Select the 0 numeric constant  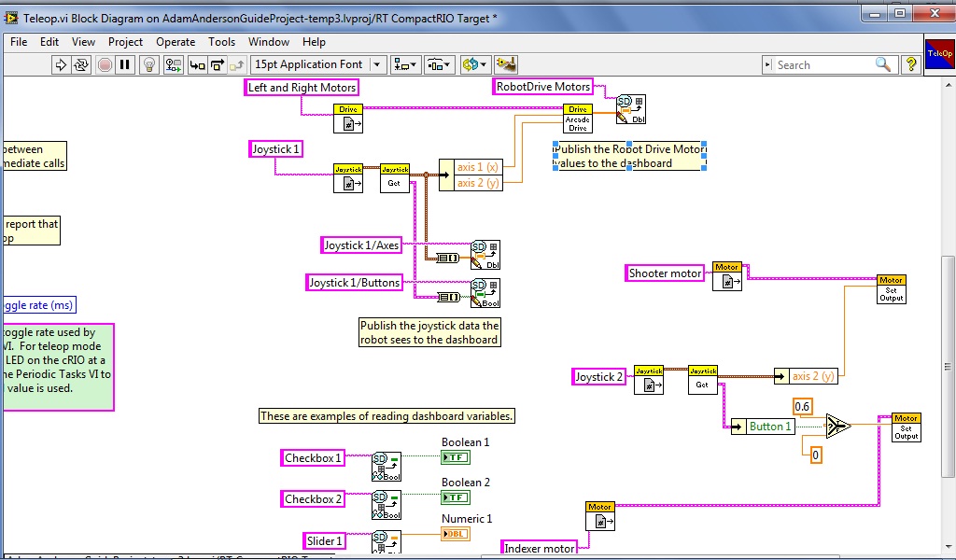pos(816,454)
